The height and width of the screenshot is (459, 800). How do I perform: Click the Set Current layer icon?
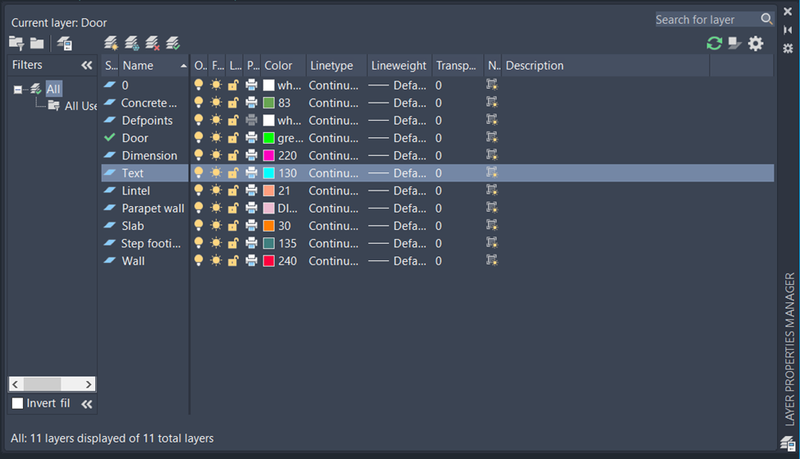[173, 43]
